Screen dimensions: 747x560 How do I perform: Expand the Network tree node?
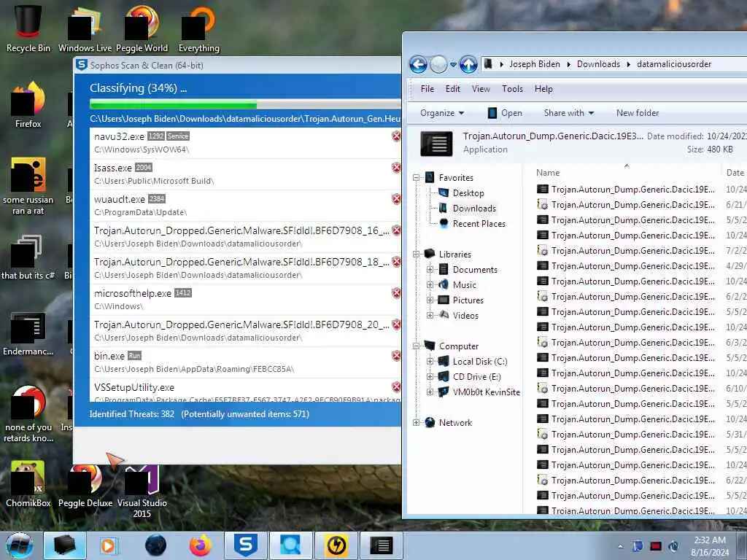click(416, 422)
